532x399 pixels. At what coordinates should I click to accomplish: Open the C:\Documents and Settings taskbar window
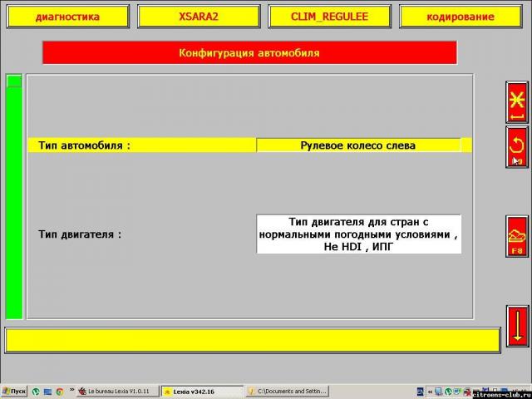point(287,391)
